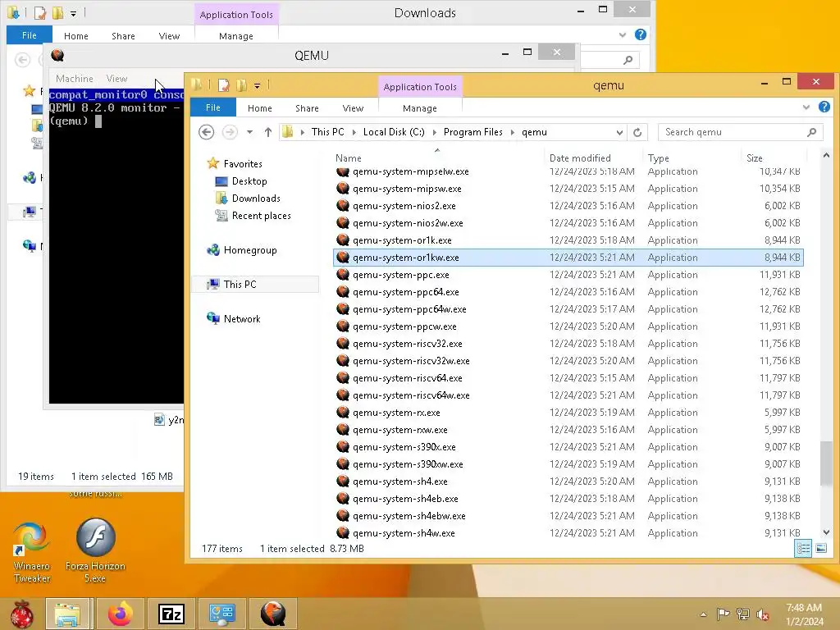Select qemu-system-mipsw.exe file icon

coord(343,189)
